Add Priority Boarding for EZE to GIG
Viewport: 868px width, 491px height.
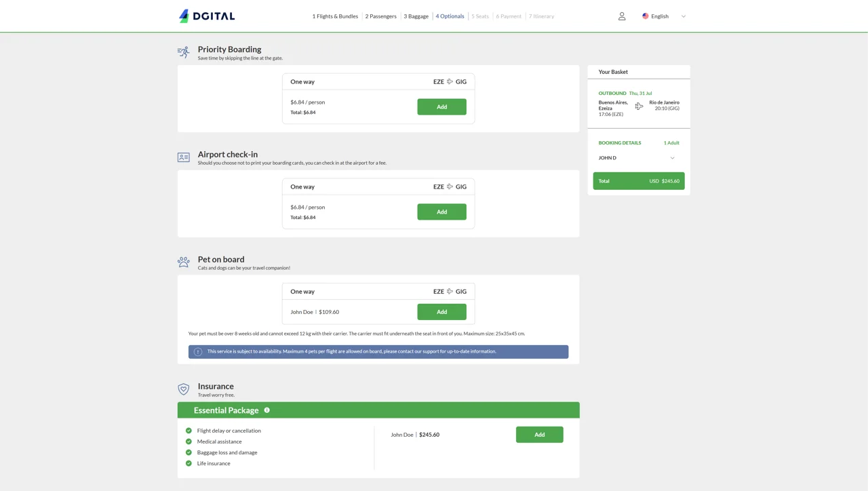click(x=441, y=107)
